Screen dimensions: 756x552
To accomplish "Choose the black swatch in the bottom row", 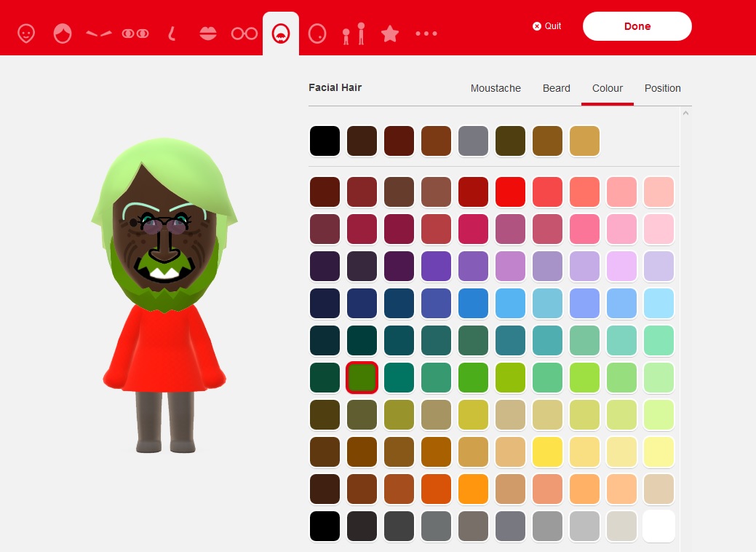I will click(x=325, y=526).
